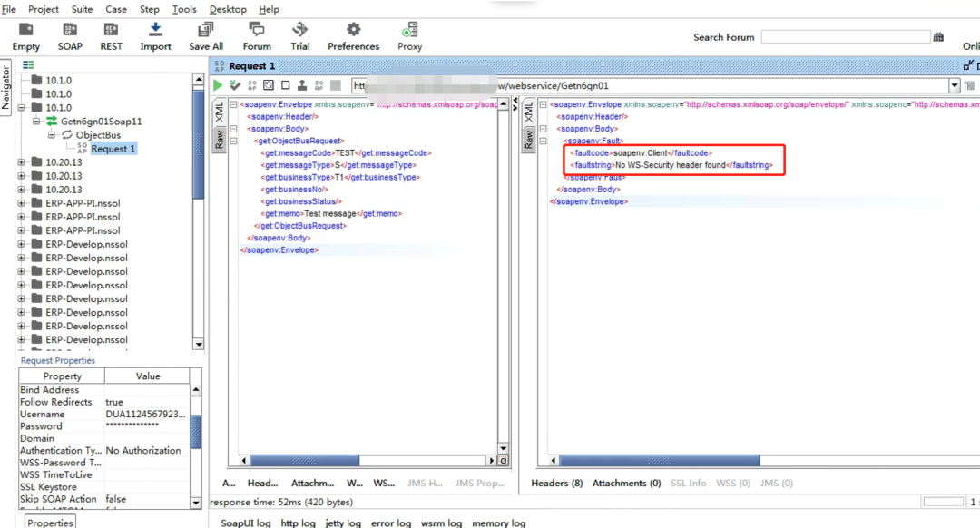Open the http log tab

tap(299, 523)
